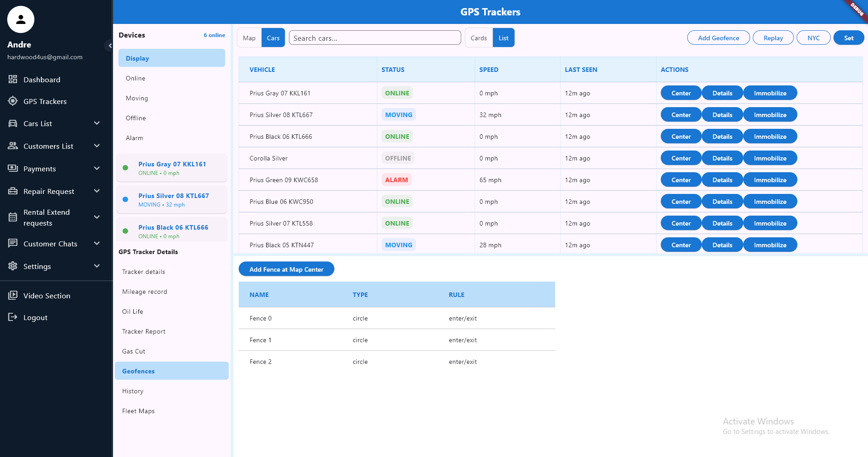Image resolution: width=868 pixels, height=457 pixels.
Task: Expand Repair Request chevron
Action: click(x=97, y=191)
